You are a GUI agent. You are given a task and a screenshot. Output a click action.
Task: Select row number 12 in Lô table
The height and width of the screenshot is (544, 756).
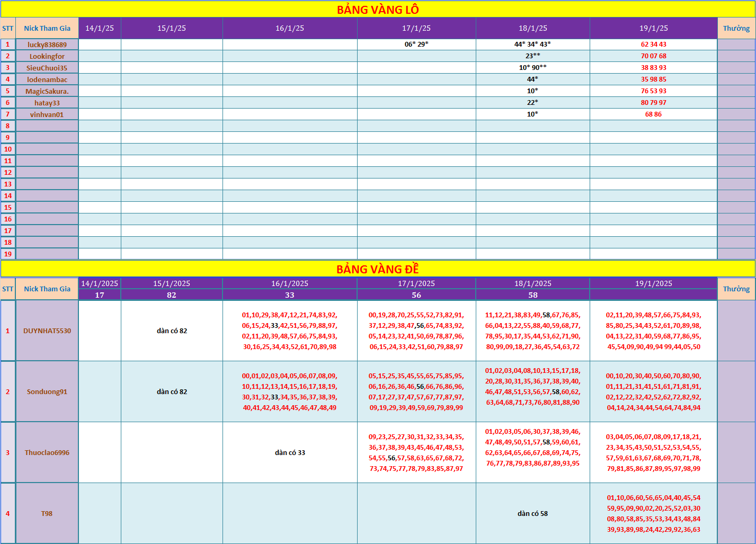[8, 173]
